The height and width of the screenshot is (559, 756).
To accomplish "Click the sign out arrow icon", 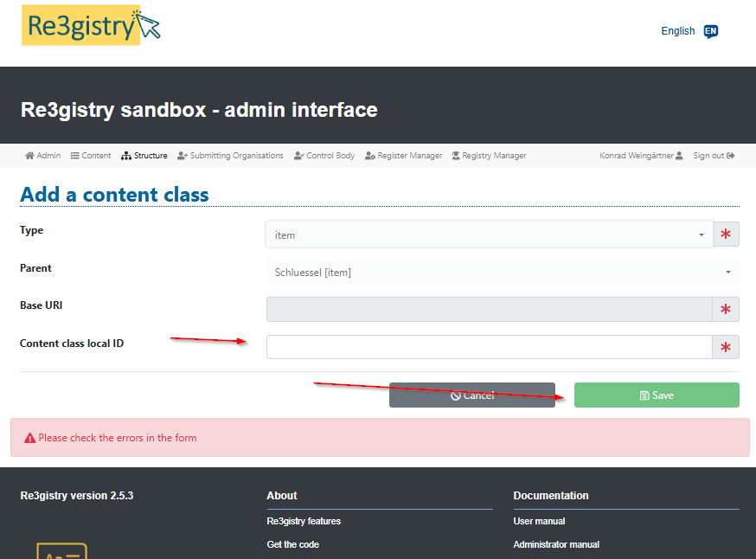I will point(731,156).
